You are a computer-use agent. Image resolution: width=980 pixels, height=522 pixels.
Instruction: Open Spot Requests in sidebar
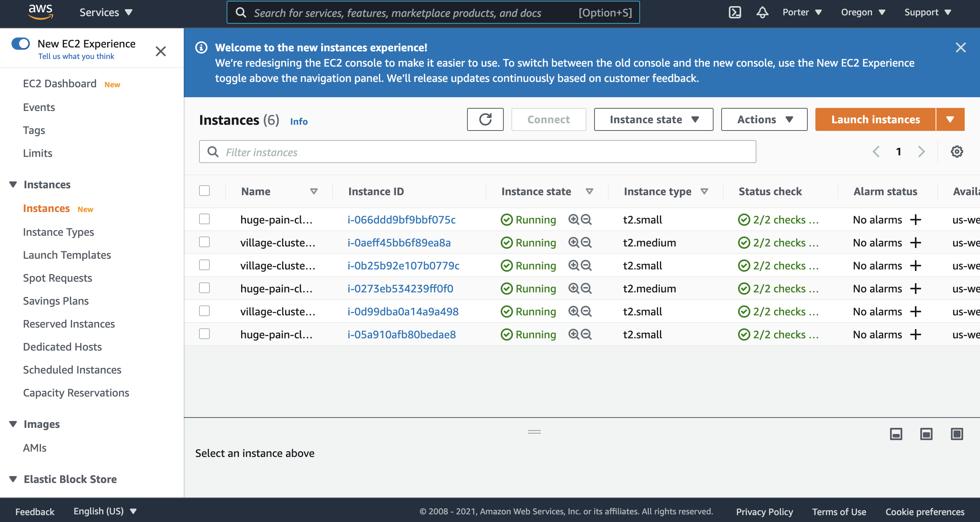57,278
